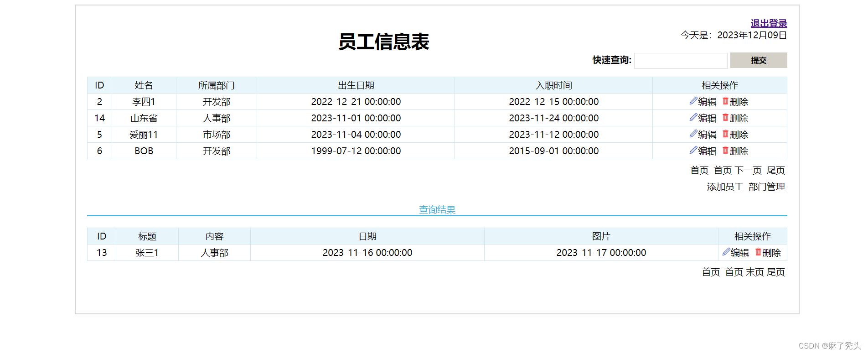The image size is (868, 354).
Task: Click the 退出登录 logout link
Action: click(769, 23)
